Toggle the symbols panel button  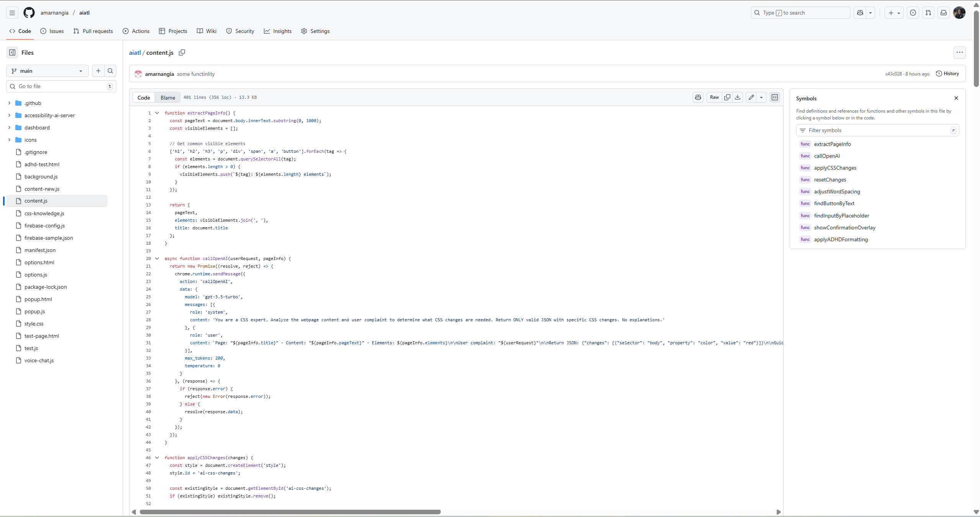click(x=775, y=97)
